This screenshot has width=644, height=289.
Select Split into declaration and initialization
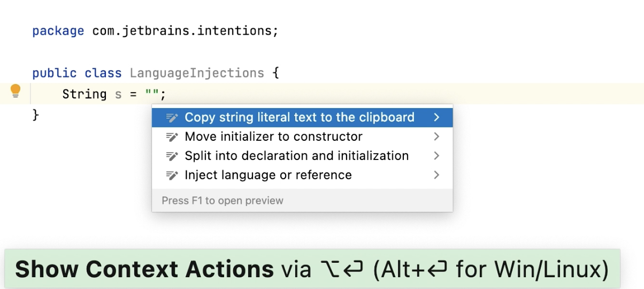coord(302,156)
